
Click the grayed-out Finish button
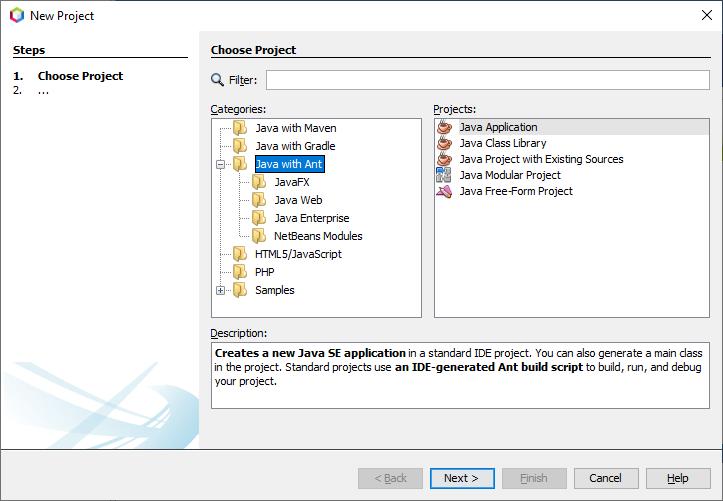click(534, 478)
